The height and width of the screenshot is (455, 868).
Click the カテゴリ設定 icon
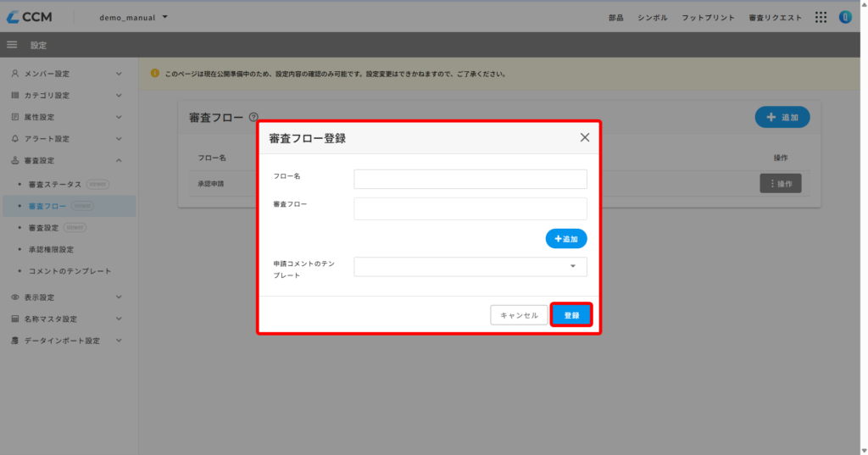coord(15,95)
